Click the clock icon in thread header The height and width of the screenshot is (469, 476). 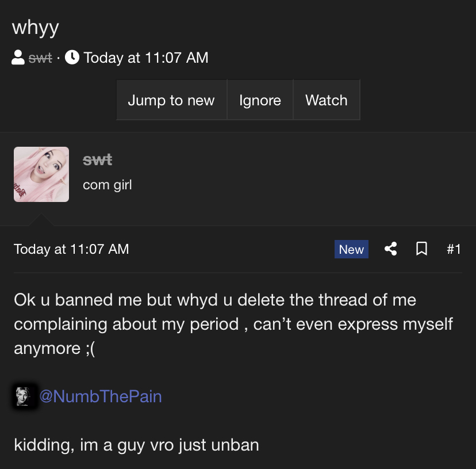(72, 57)
